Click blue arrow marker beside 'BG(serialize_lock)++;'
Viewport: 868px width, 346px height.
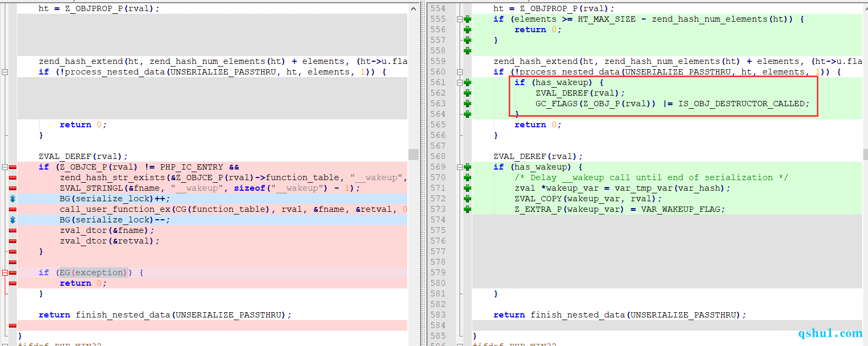click(13, 199)
